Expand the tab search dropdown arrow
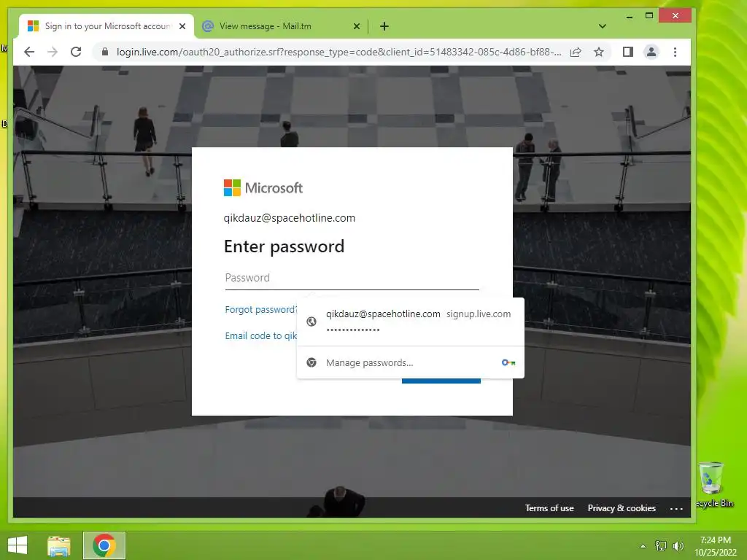The width and height of the screenshot is (747, 560). [602, 26]
